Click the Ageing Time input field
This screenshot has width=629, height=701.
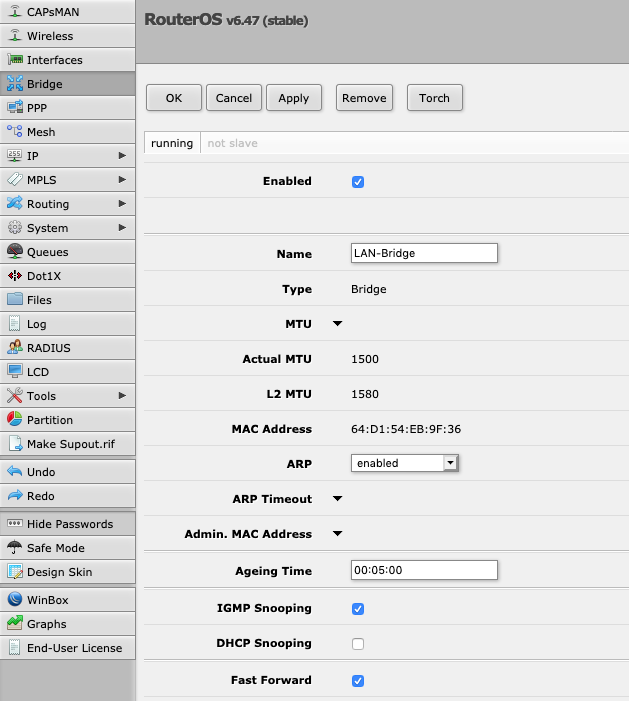tap(424, 570)
